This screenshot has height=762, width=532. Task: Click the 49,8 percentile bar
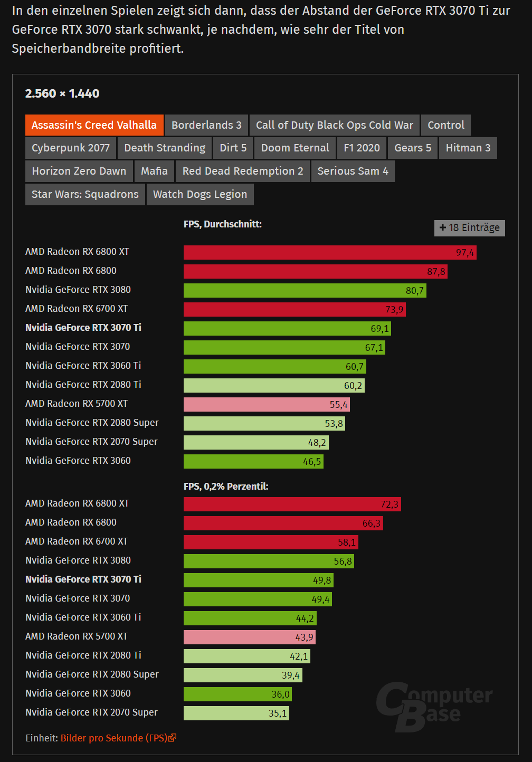[x=259, y=580]
